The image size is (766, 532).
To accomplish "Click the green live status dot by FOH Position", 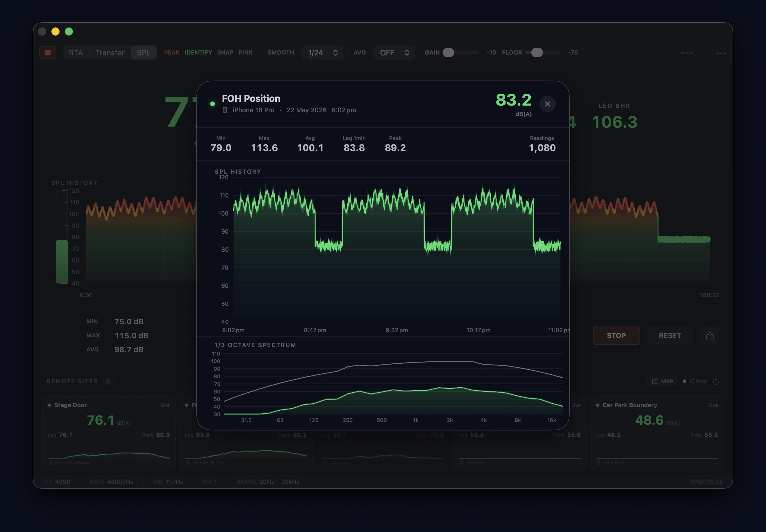I will pos(212,104).
